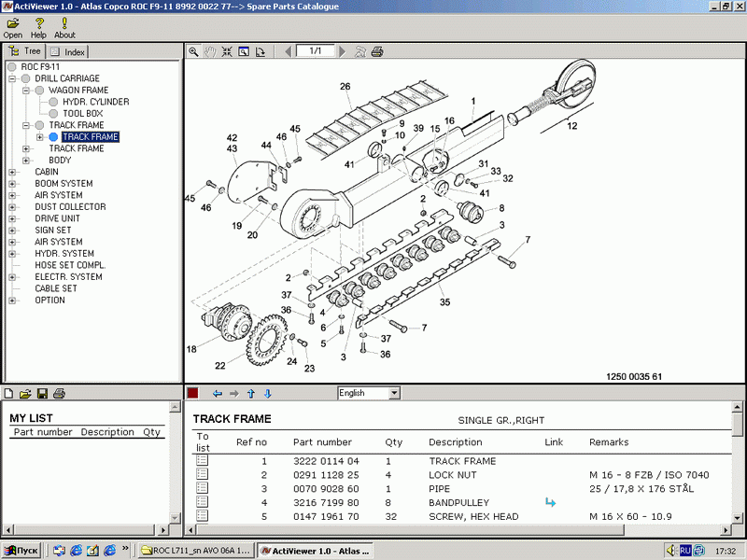Add BANDPULLEY row to list
Screen dimensions: 747x560
tap(202, 502)
